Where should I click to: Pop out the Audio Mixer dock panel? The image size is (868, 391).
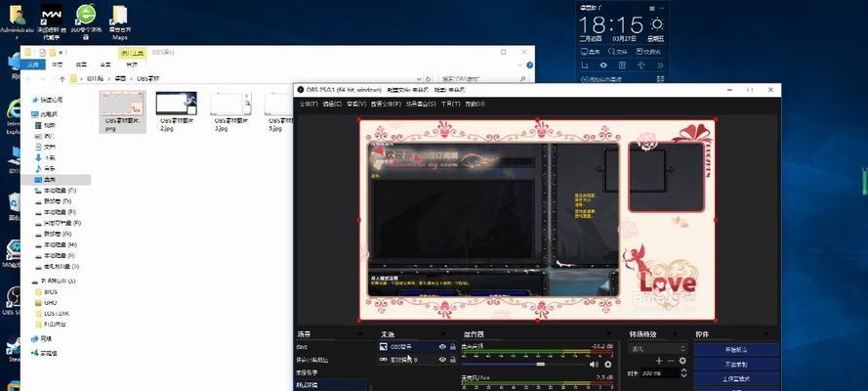pos(608,334)
